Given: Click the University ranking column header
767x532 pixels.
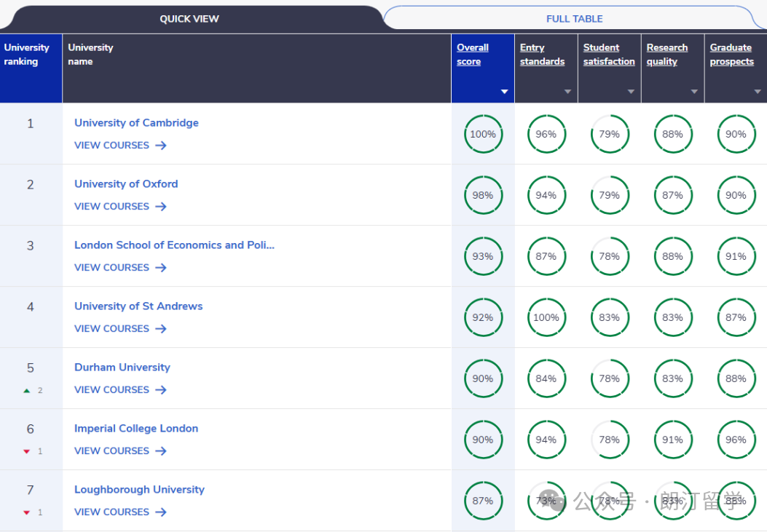Looking at the screenshot, I should 31,68.
